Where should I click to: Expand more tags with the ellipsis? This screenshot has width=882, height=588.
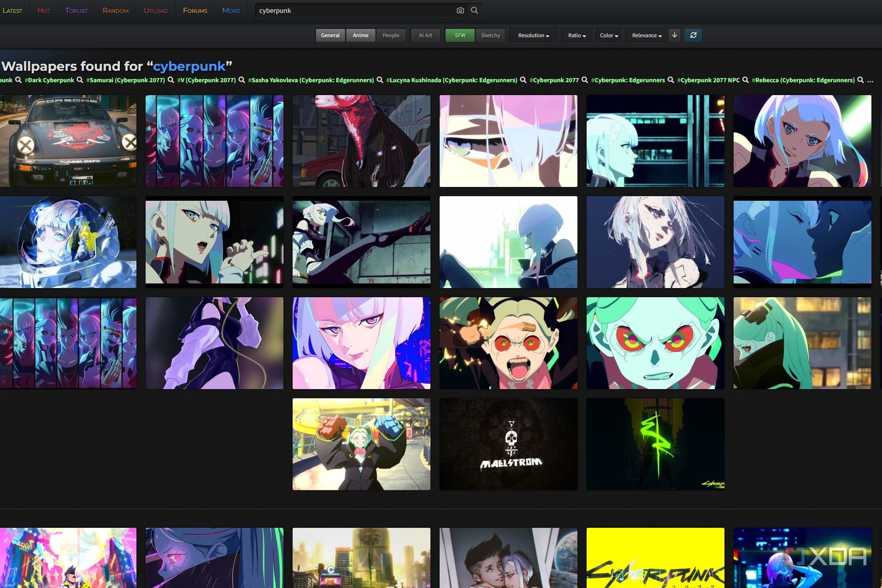click(x=870, y=80)
